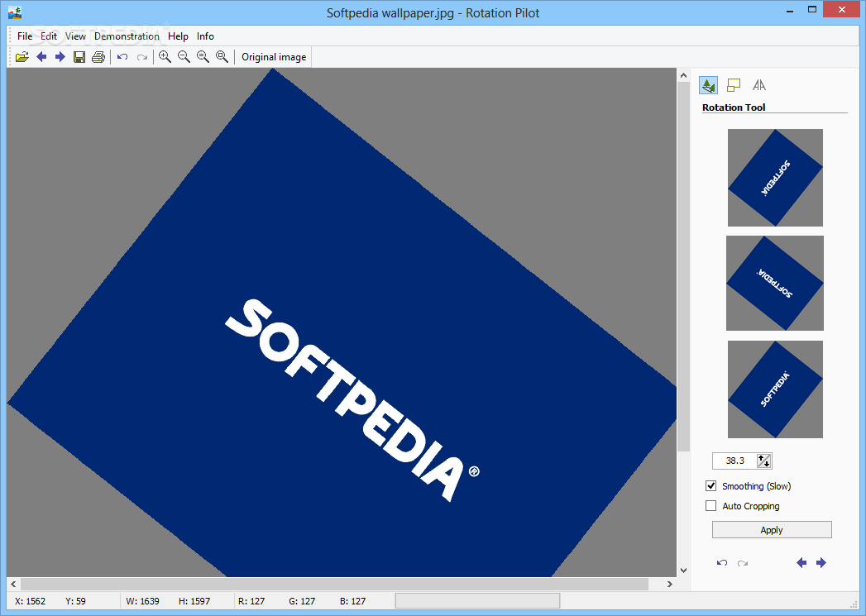Click the side panel left blue arrow
Viewport: 866px width, 616px height.
[801, 562]
